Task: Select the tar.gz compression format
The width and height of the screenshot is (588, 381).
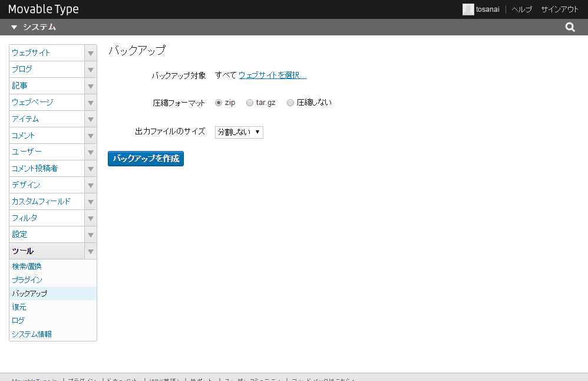Action: coord(250,103)
